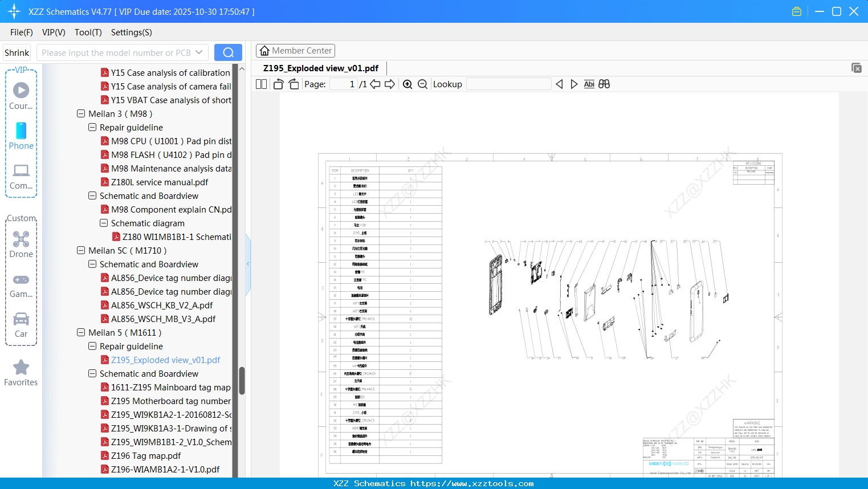Collapse Schematic and Boardview under Meilan 3
Viewport: 868px width, 489px height.
click(x=92, y=195)
